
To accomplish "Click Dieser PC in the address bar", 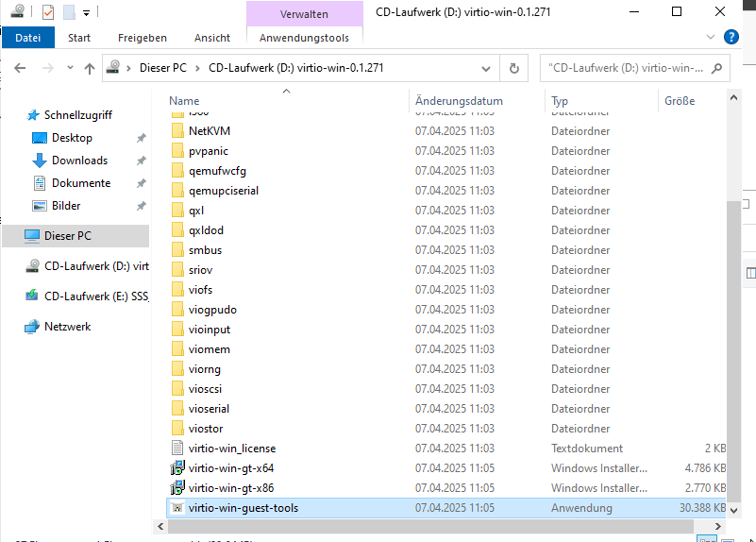I will pyautogui.click(x=163, y=68).
